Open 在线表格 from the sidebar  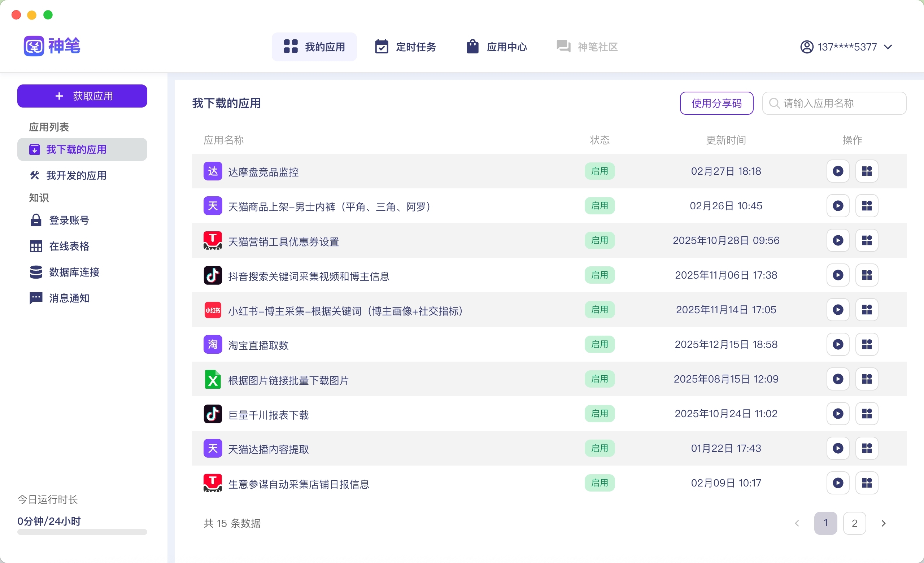coord(69,246)
